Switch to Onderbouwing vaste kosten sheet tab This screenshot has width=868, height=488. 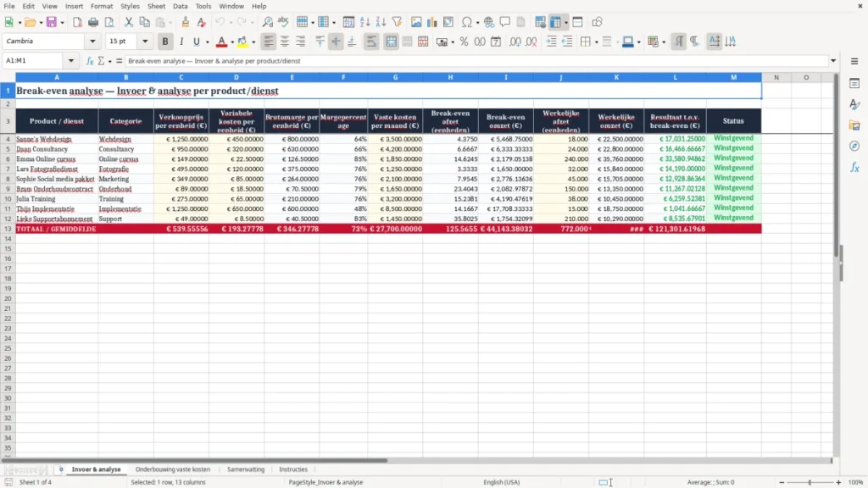(x=173, y=469)
